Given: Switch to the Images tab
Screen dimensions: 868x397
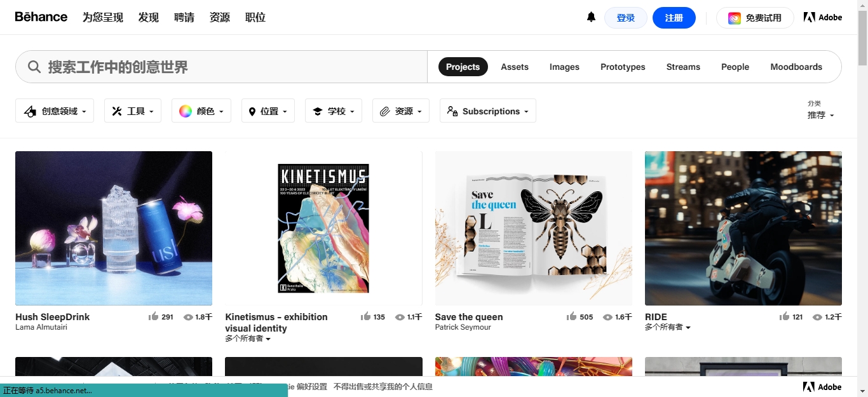Looking at the screenshot, I should pyautogui.click(x=564, y=67).
